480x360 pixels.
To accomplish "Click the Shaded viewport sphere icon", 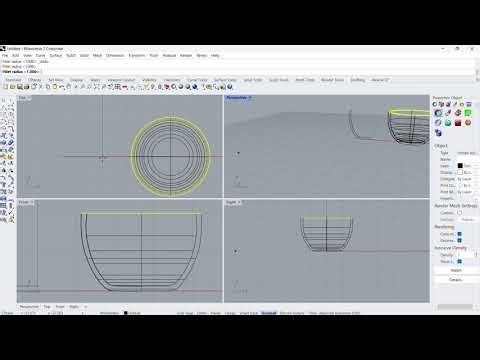I will click(x=181, y=87).
